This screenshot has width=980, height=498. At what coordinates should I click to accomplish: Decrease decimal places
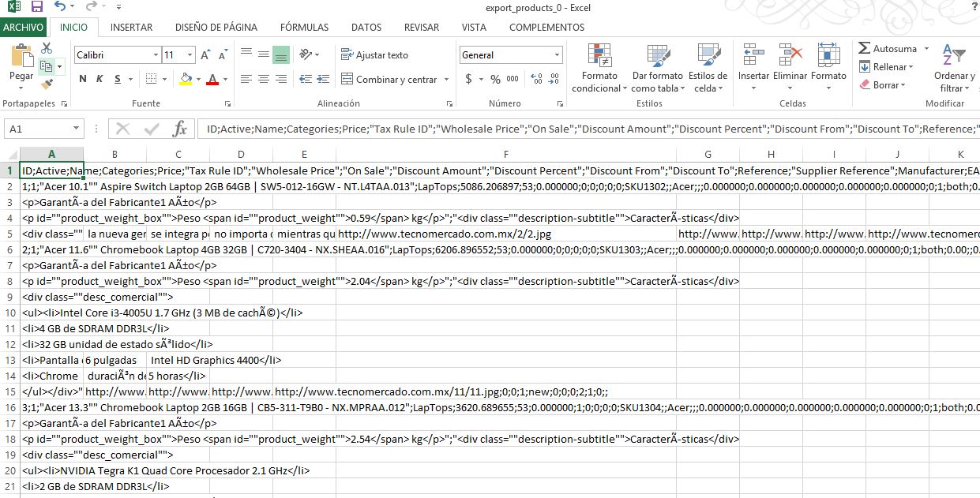(x=555, y=79)
